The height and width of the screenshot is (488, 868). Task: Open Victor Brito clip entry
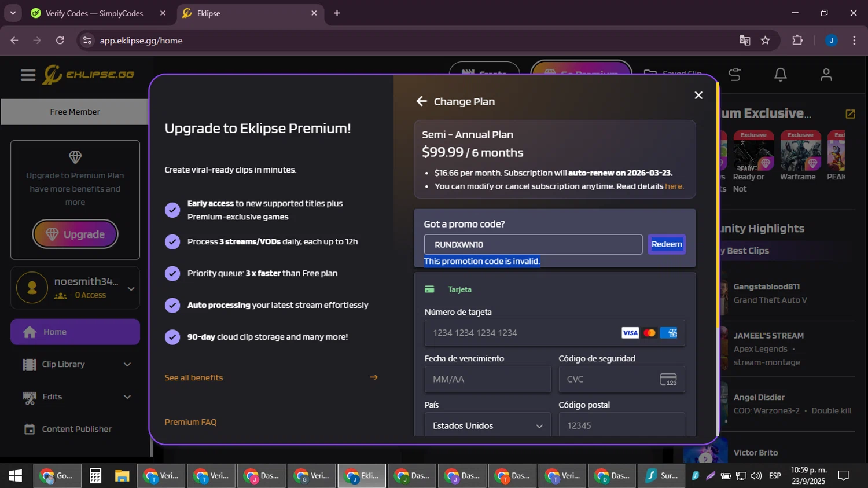(756, 453)
